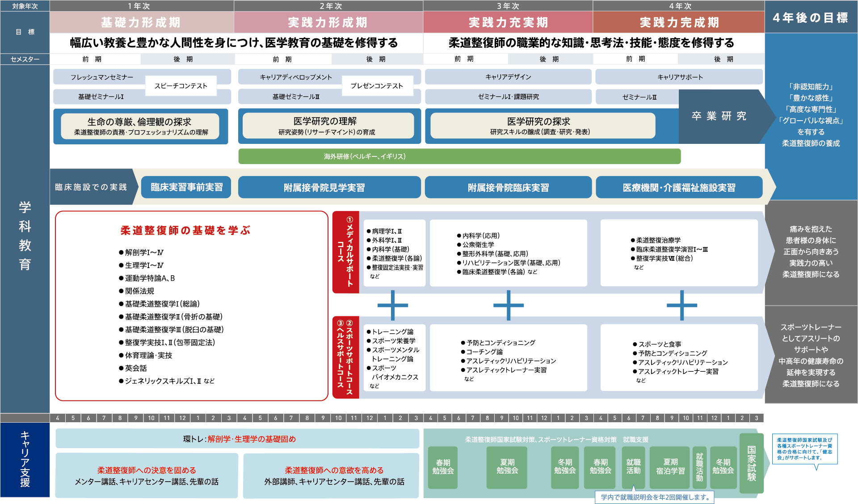Click 国家試験 tall green box
Screen dimensions: 858x504
752,463
